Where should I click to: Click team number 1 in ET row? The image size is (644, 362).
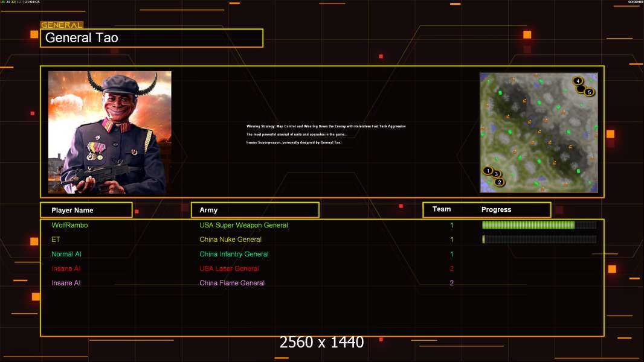click(452, 240)
